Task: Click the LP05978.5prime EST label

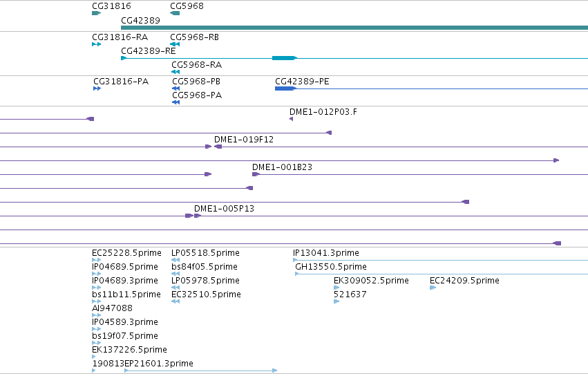Action: tap(205, 281)
